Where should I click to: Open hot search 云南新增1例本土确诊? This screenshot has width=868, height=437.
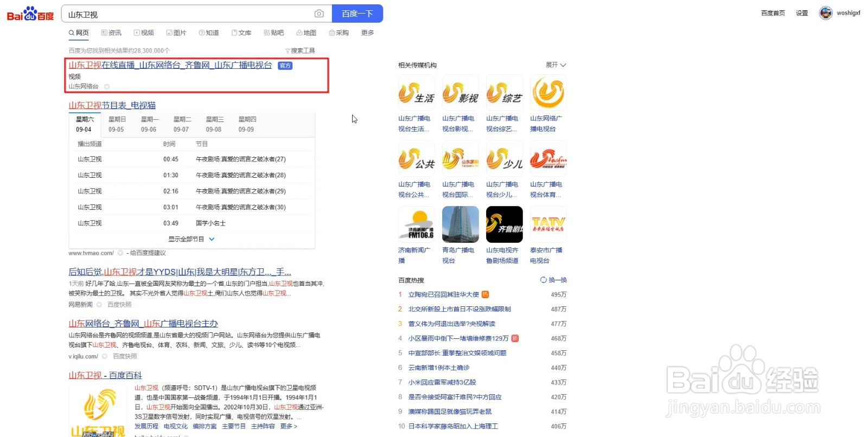(x=439, y=368)
